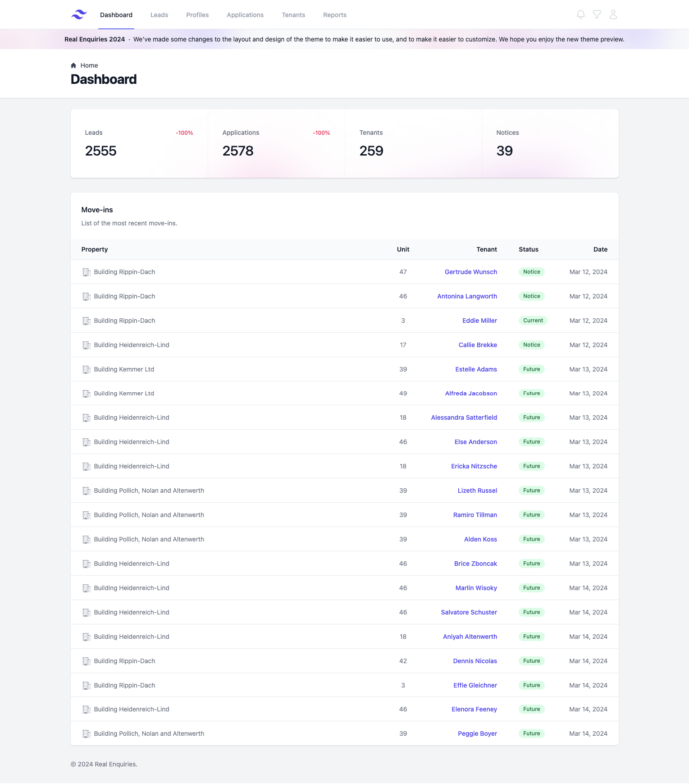Click building icon in Estelle Adams row
Screen dimensions: 689x784
87,370
